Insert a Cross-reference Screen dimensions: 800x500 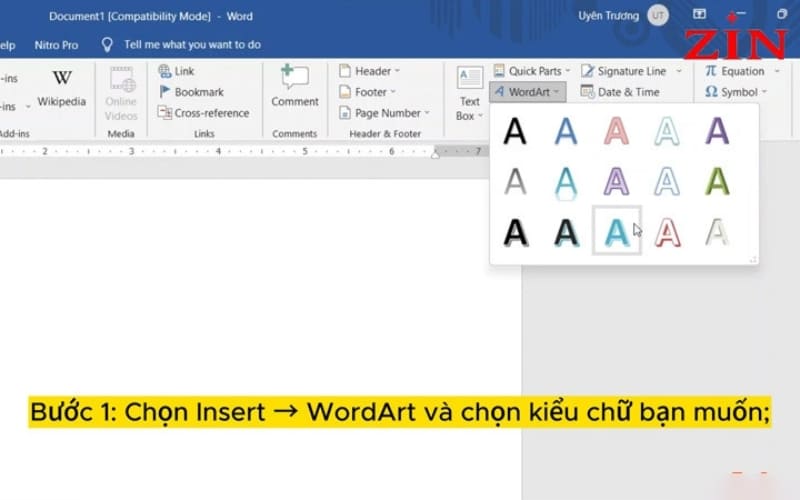point(204,113)
